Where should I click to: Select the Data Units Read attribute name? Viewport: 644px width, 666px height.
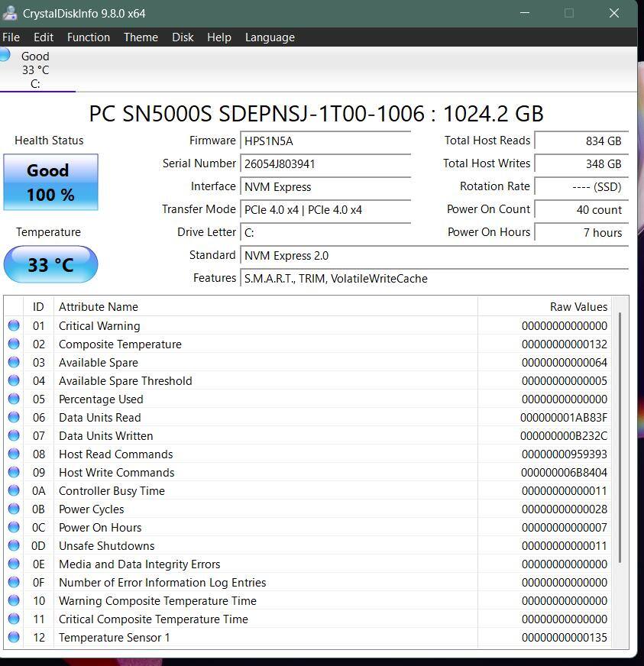click(x=100, y=418)
